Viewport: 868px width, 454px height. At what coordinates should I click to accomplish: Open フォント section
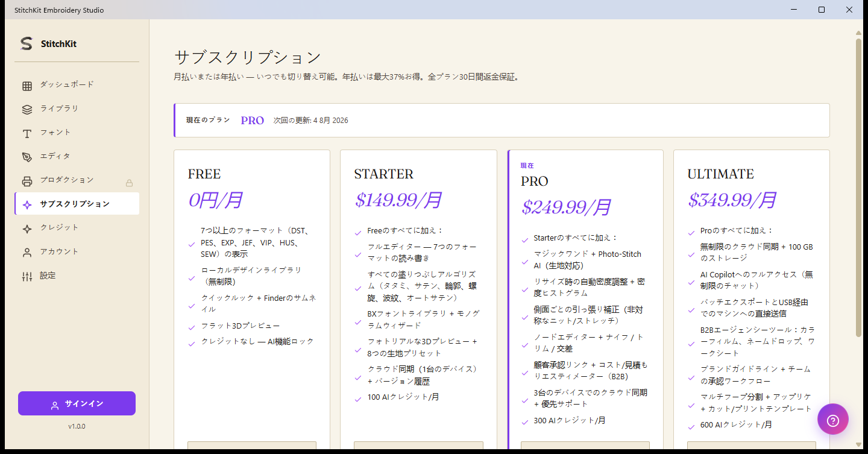tap(77, 133)
